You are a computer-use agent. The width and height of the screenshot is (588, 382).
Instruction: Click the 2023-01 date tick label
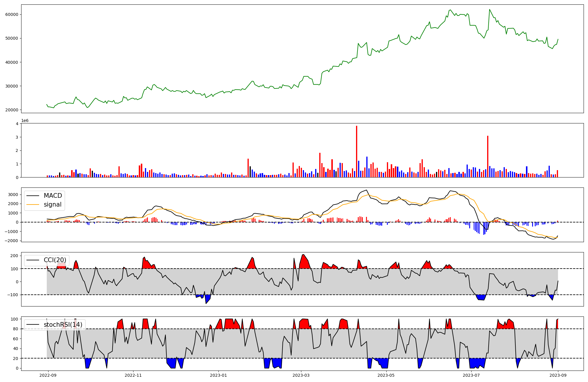218,375
